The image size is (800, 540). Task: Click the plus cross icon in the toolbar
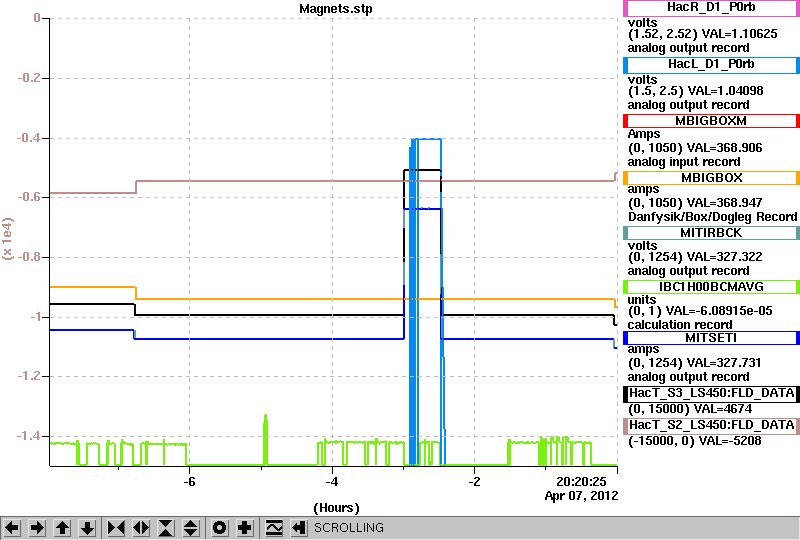245,527
